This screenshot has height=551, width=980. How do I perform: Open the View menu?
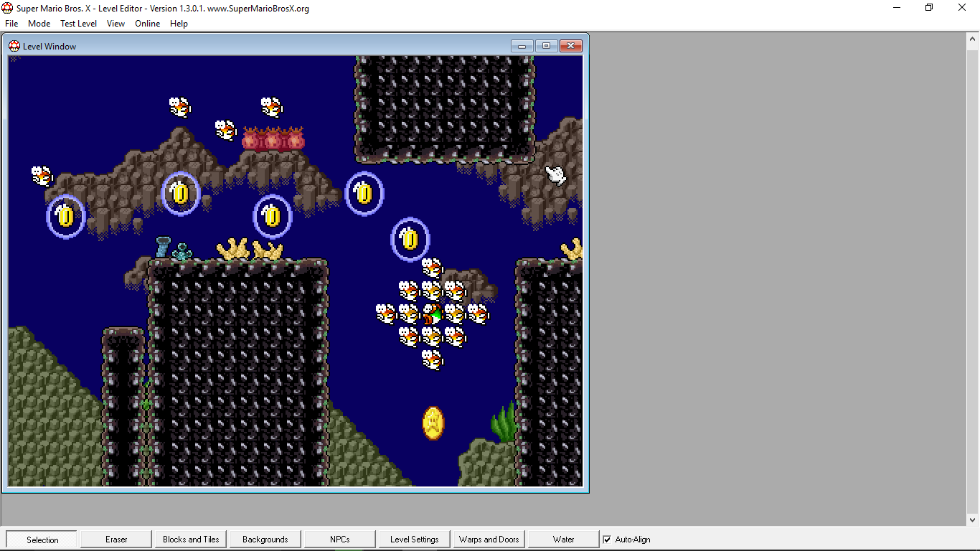click(x=116, y=24)
